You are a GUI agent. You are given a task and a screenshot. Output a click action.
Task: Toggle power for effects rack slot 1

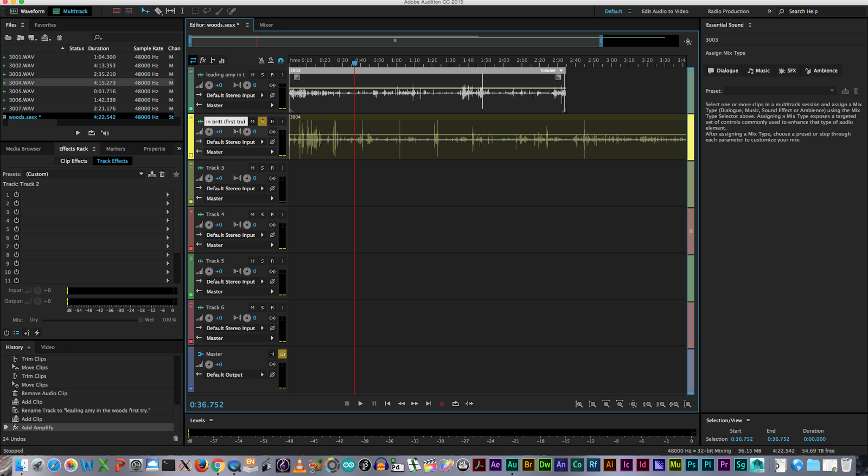[x=16, y=195]
